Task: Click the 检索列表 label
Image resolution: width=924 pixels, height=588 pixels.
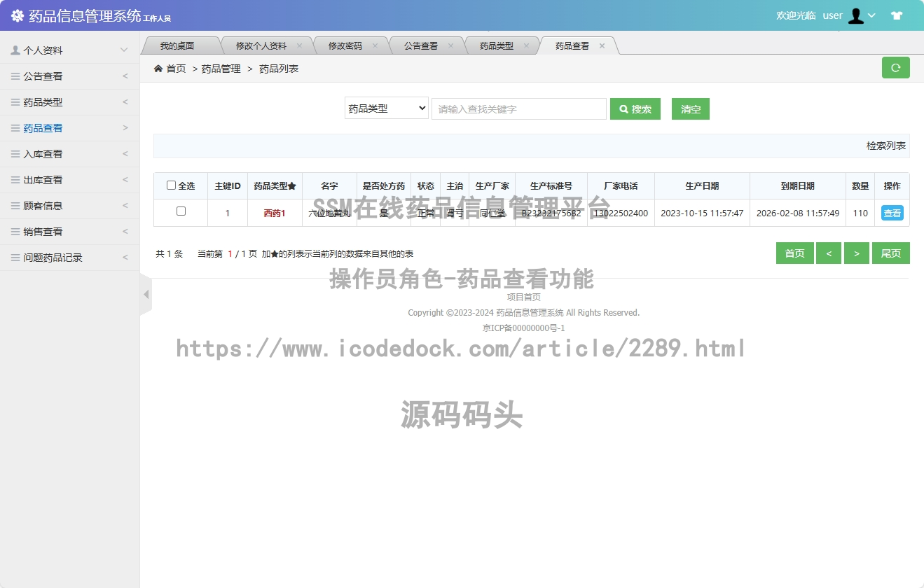Action: click(x=886, y=146)
